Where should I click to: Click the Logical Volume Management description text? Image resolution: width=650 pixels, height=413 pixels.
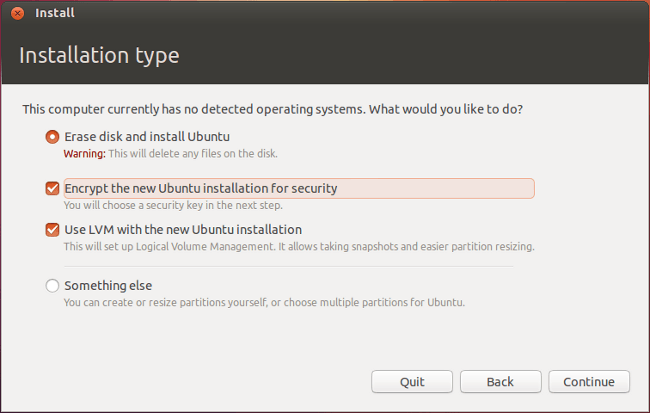click(298, 246)
